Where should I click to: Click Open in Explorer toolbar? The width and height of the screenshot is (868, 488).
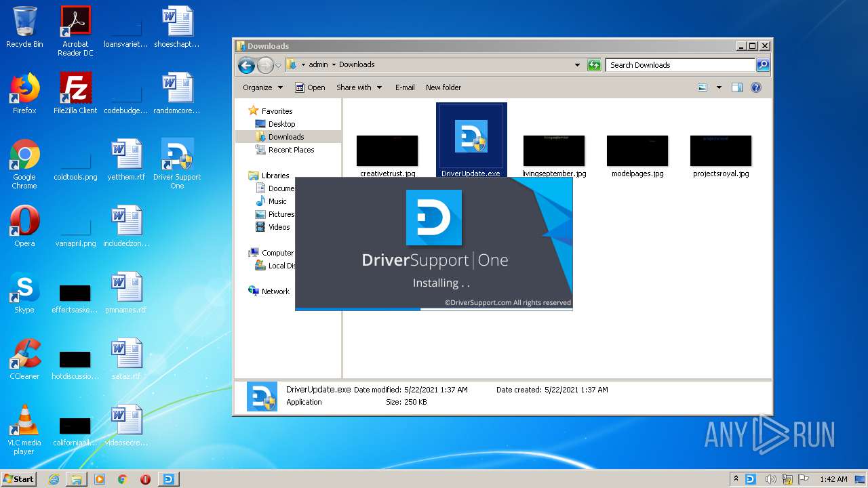tap(310, 87)
